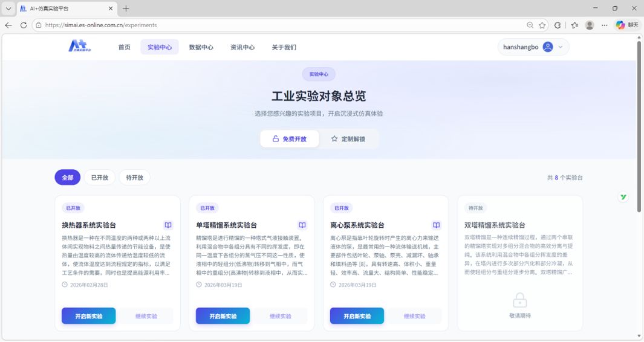Click the A+ platform logo
The image size is (644, 342).
80,47
